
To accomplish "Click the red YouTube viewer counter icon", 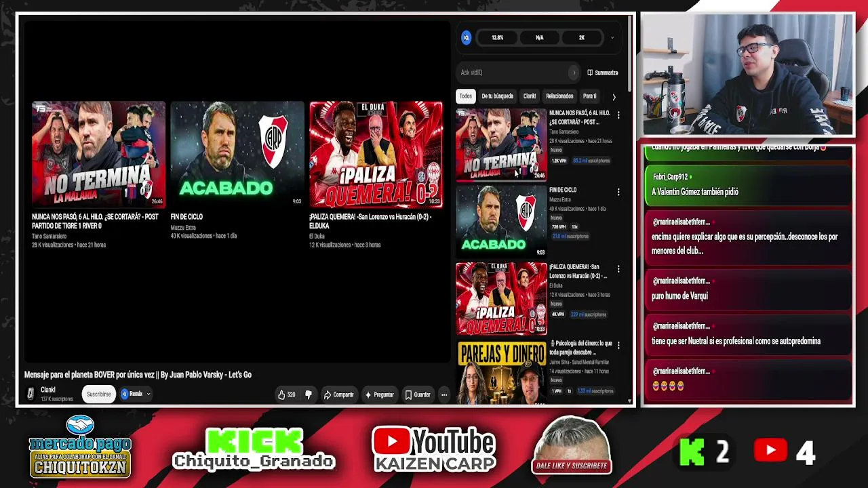I will click(x=770, y=451).
